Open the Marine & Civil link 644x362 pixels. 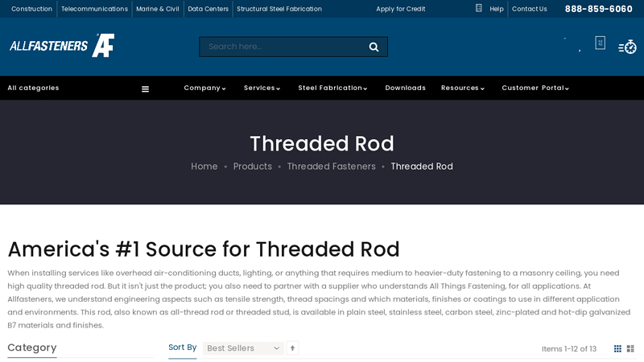point(158,9)
